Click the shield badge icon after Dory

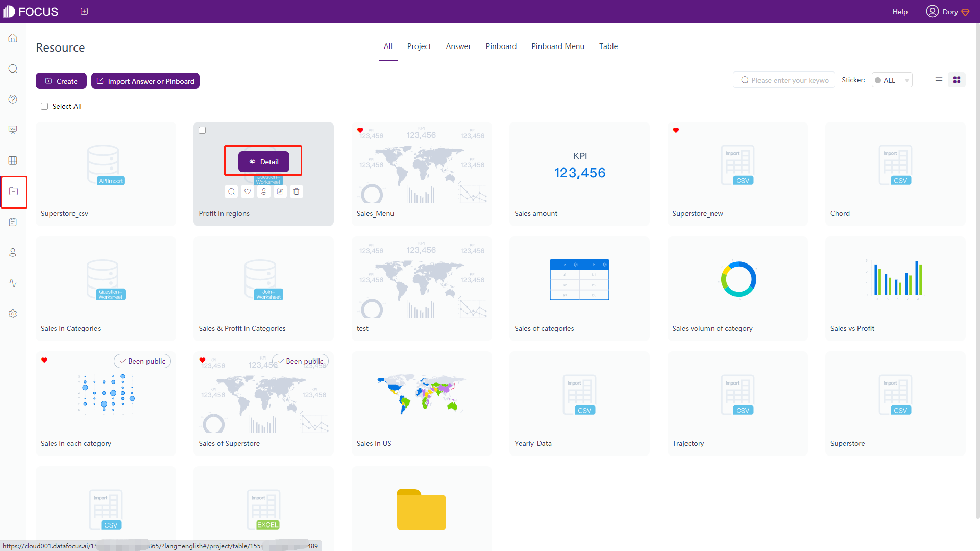[x=965, y=12]
